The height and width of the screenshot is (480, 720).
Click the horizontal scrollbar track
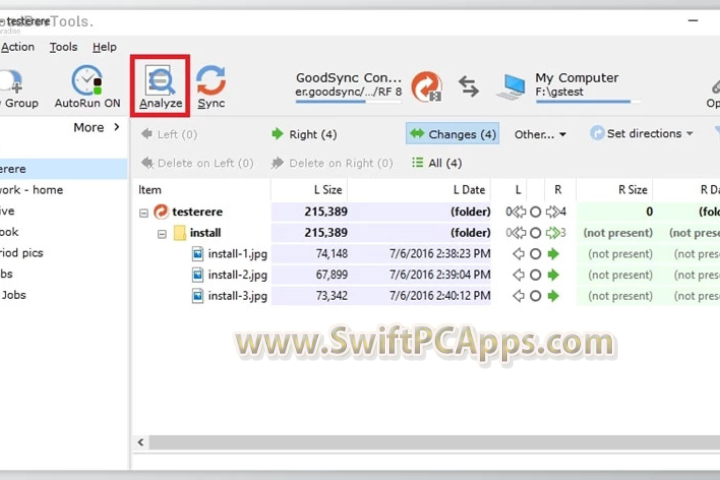(x=434, y=442)
